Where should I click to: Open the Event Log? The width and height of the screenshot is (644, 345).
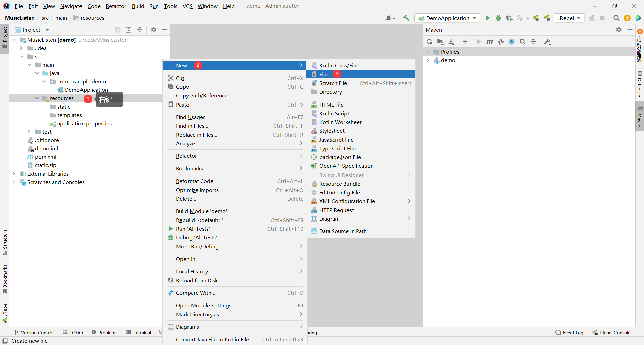570,332
